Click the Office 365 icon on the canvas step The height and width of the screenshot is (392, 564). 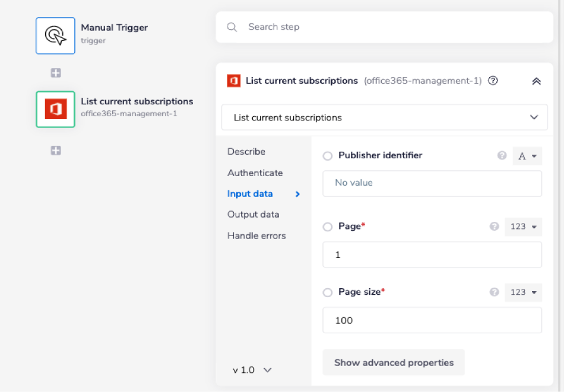pyautogui.click(x=55, y=109)
